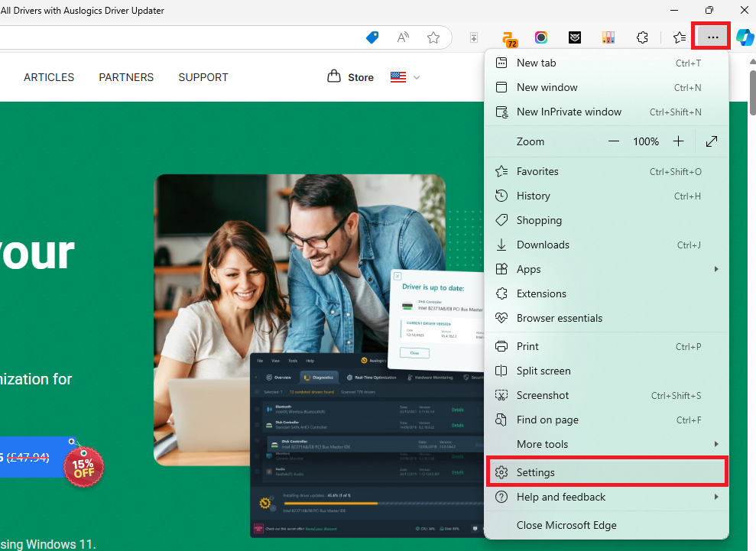This screenshot has height=551, width=756.
Task: Choose New window menu entry
Action: pyautogui.click(x=606, y=87)
